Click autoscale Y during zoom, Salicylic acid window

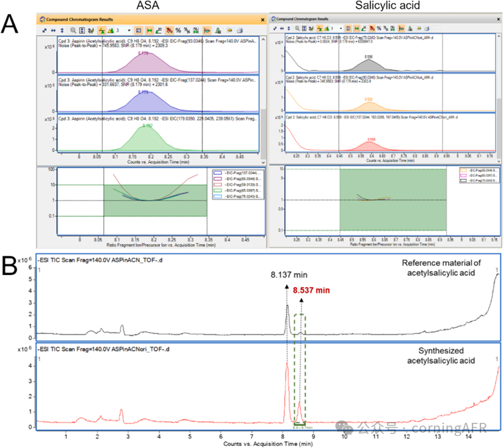(x=304, y=28)
